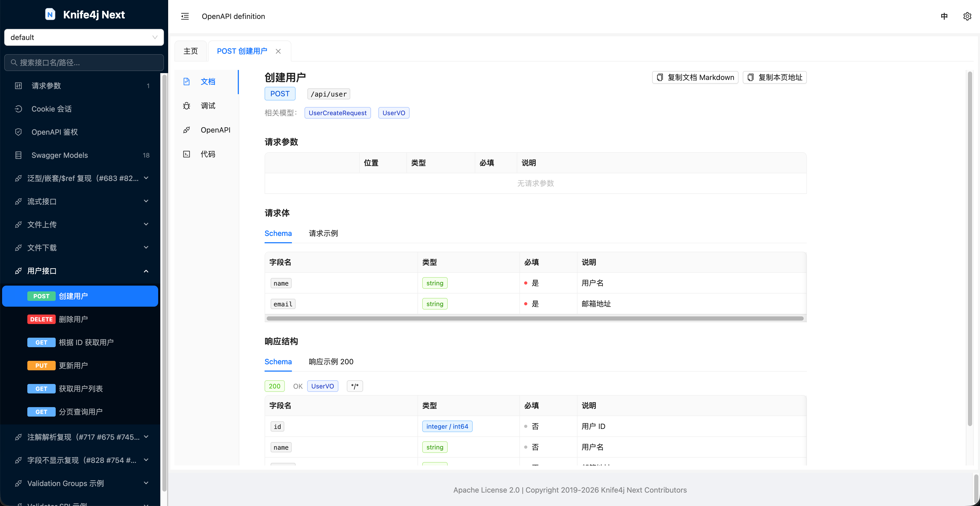Open the GET 获取用户列表 endpoint
The width and height of the screenshot is (980, 506).
80,389
